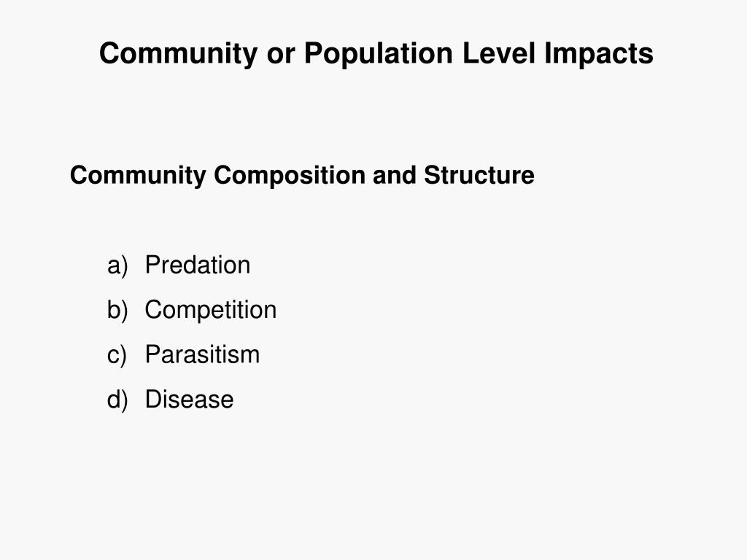This screenshot has height=560, width=747.
Task: Click the slide title 'Community or Population Level Impacts'
Action: (x=376, y=53)
